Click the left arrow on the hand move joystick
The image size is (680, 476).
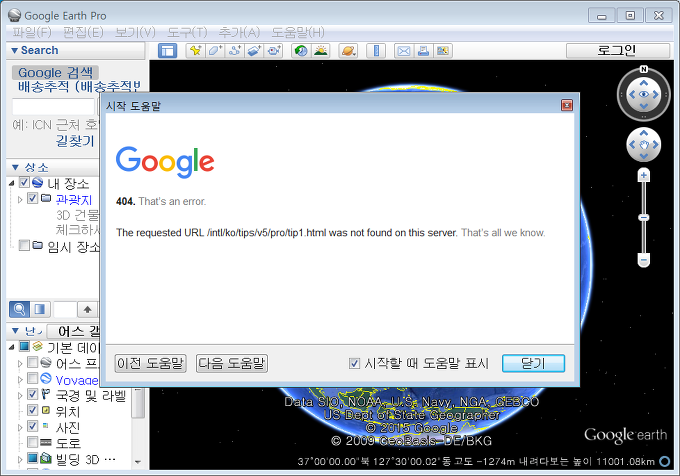[x=632, y=144]
